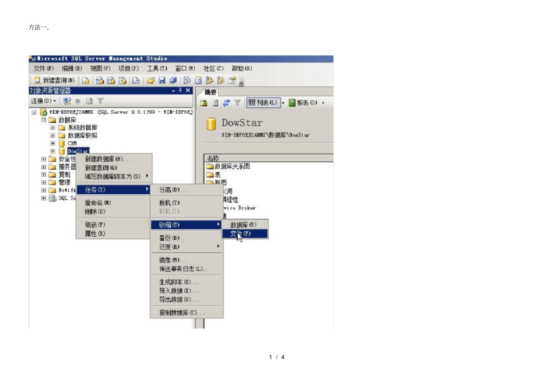Viewport: 554px width, 392px height.
Task: Click the save-all stacked-disks icon
Action: [173, 80]
